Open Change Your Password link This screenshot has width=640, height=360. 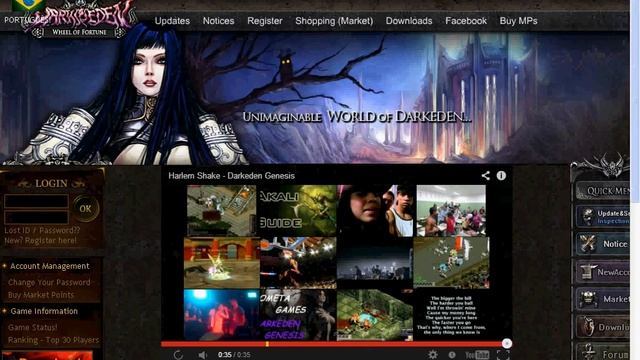(x=49, y=282)
